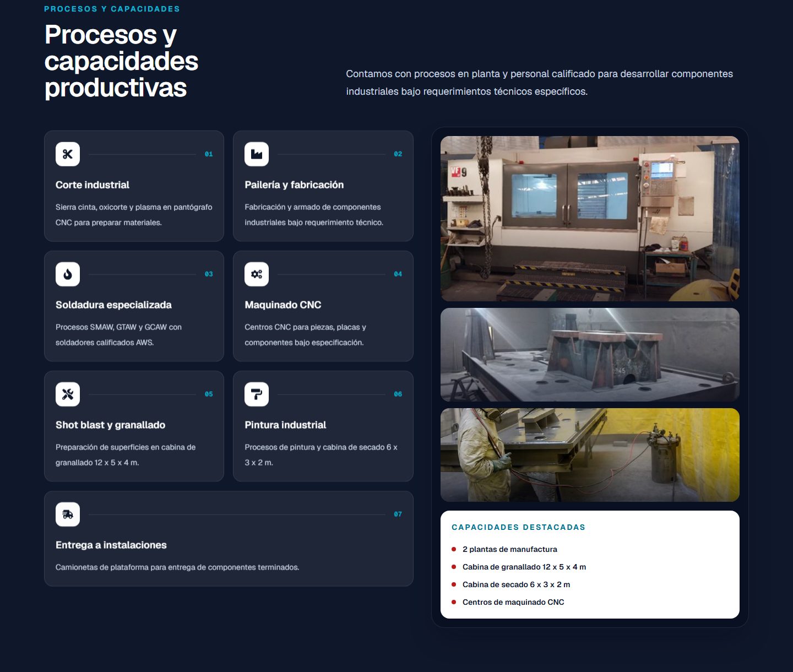Screen dimensions: 793x672
Task: Click the number 05 on Shot blast card
Action: [x=209, y=394]
